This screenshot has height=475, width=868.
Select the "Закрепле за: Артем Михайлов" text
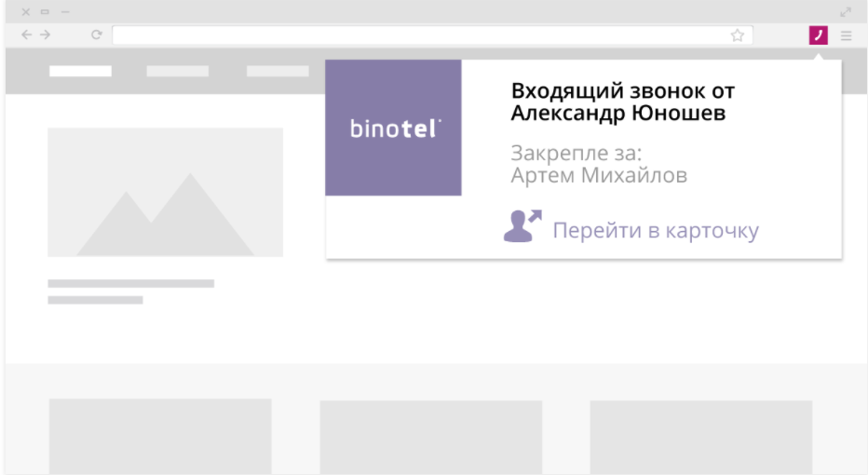(x=599, y=165)
